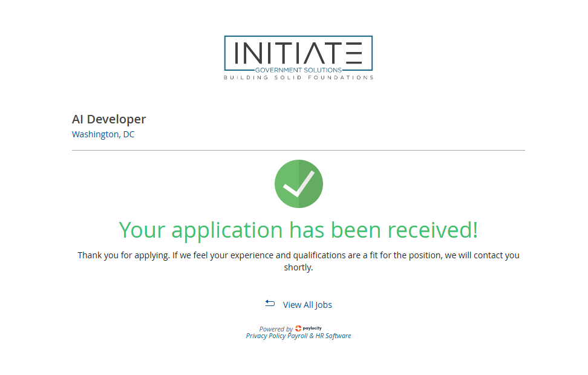Click the word "shortly." in the message
This screenshot has height=375, width=588.
(298, 267)
